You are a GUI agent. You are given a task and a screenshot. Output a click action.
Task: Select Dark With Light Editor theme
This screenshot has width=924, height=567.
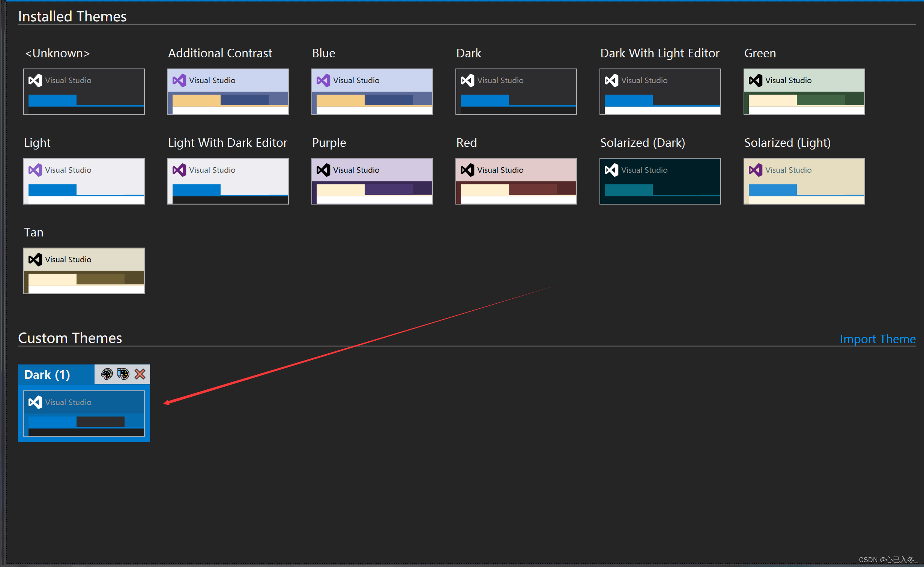coord(660,91)
